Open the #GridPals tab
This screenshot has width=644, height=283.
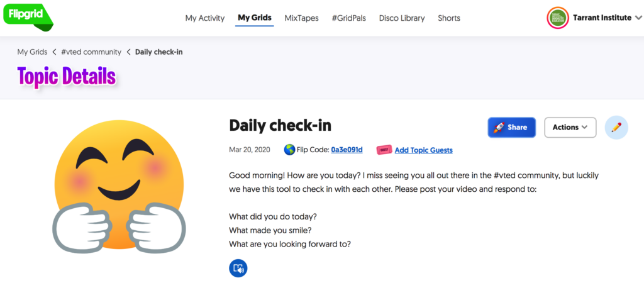pos(348,18)
